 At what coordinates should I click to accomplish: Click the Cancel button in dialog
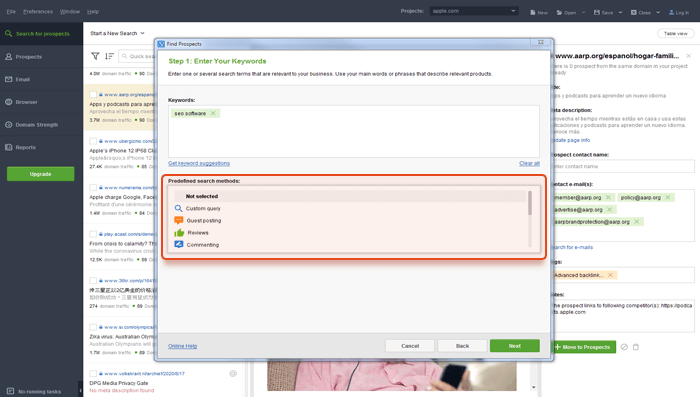(410, 346)
